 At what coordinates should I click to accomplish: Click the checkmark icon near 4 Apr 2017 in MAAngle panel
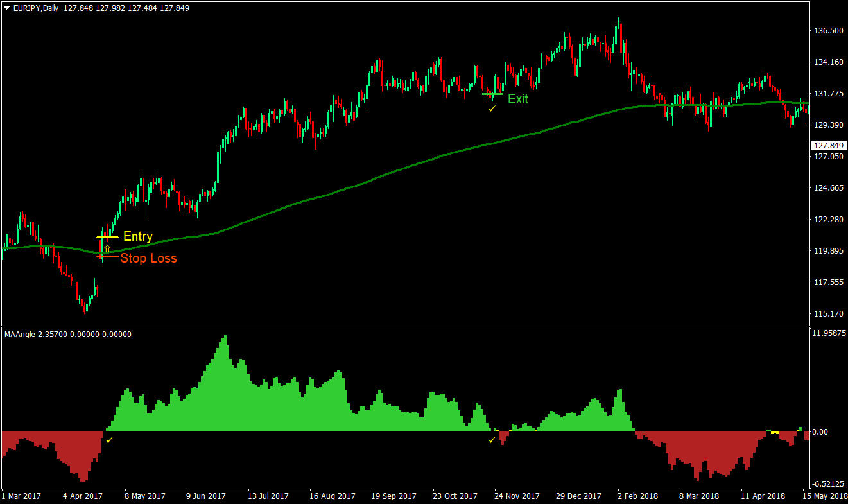[x=108, y=440]
